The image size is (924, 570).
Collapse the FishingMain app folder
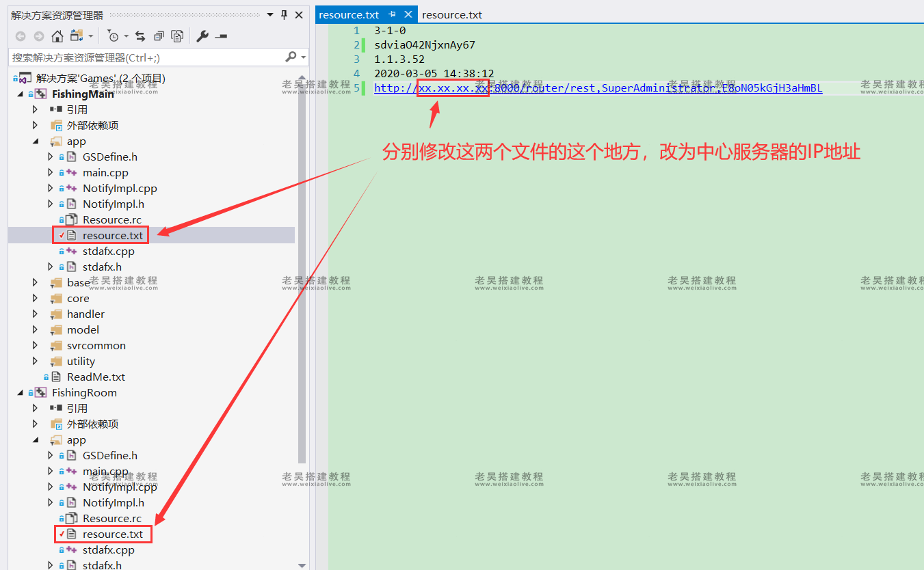[x=35, y=141]
